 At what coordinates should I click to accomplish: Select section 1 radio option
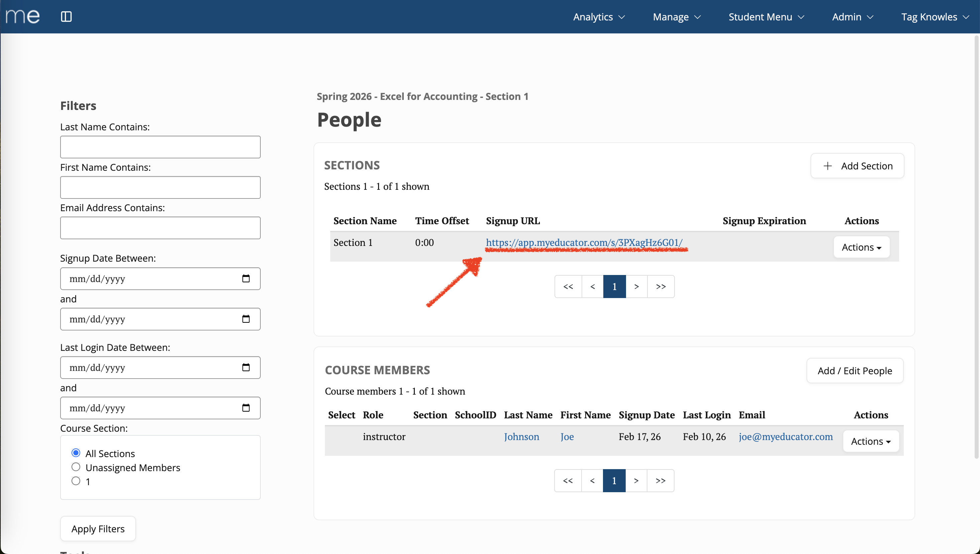pos(76,481)
